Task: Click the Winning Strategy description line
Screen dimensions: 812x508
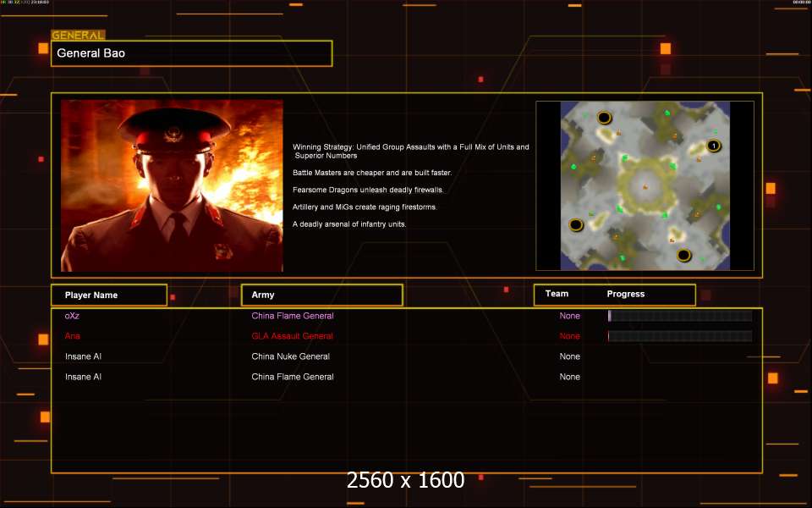Action: 411,151
